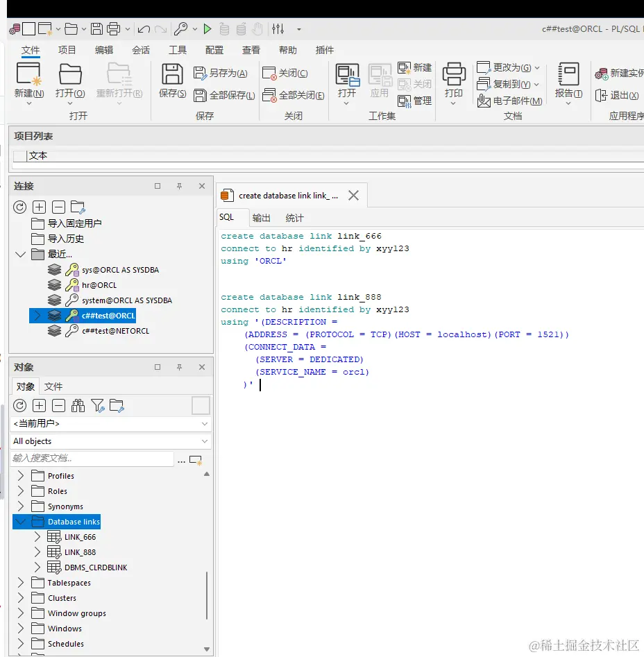Click the green Execute play icon
This screenshot has width=644, height=657.
tap(207, 29)
